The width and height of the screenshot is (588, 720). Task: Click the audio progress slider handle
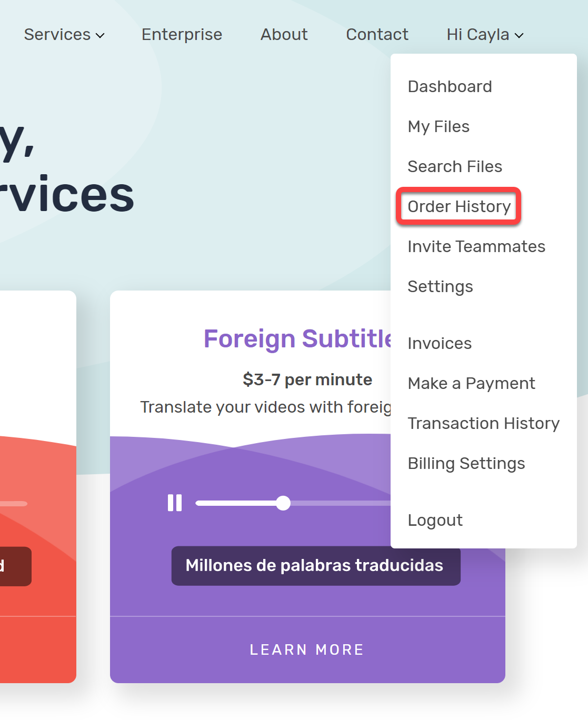pyautogui.click(x=283, y=503)
